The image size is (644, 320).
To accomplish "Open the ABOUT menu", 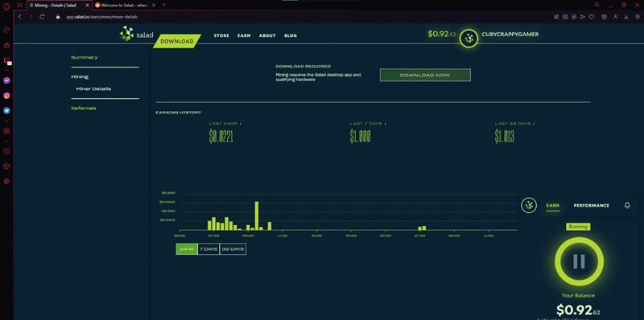I will pos(267,35).
